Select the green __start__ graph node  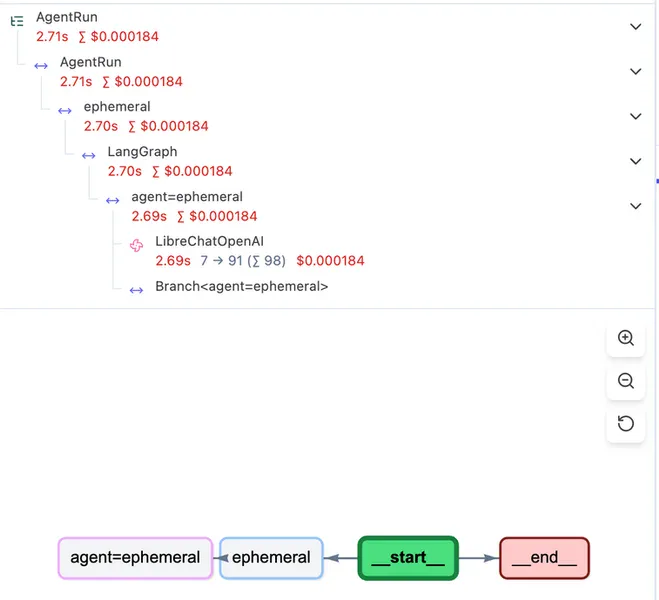point(408,558)
